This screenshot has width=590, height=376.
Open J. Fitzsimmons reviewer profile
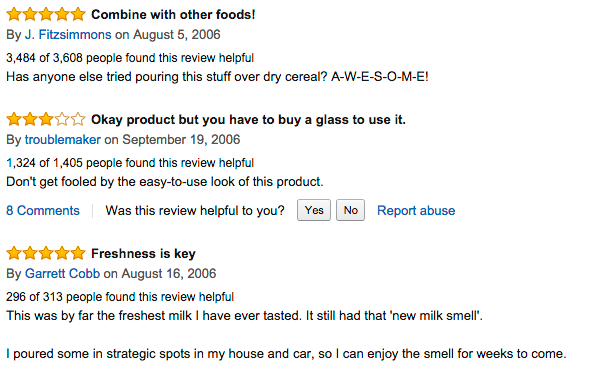(x=68, y=35)
